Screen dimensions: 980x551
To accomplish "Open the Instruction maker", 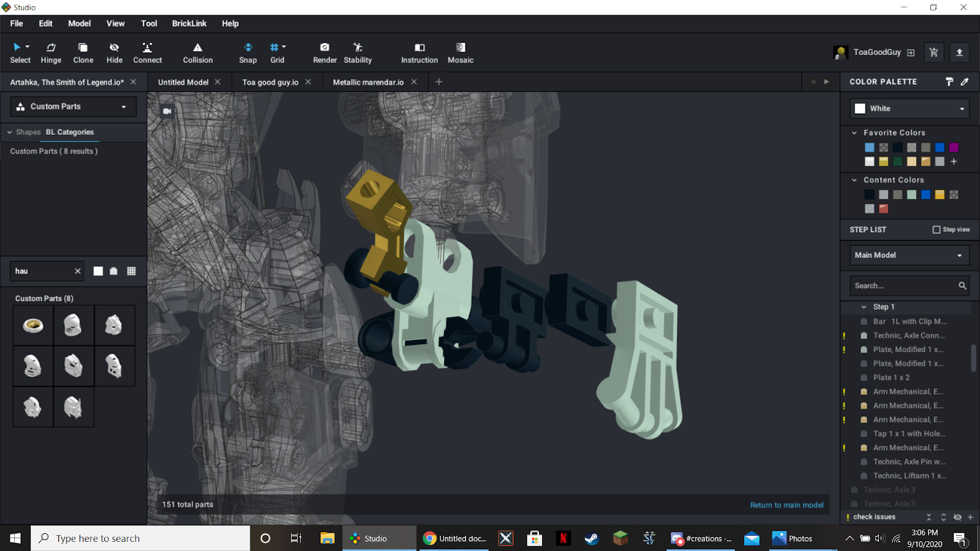I will (x=420, y=53).
